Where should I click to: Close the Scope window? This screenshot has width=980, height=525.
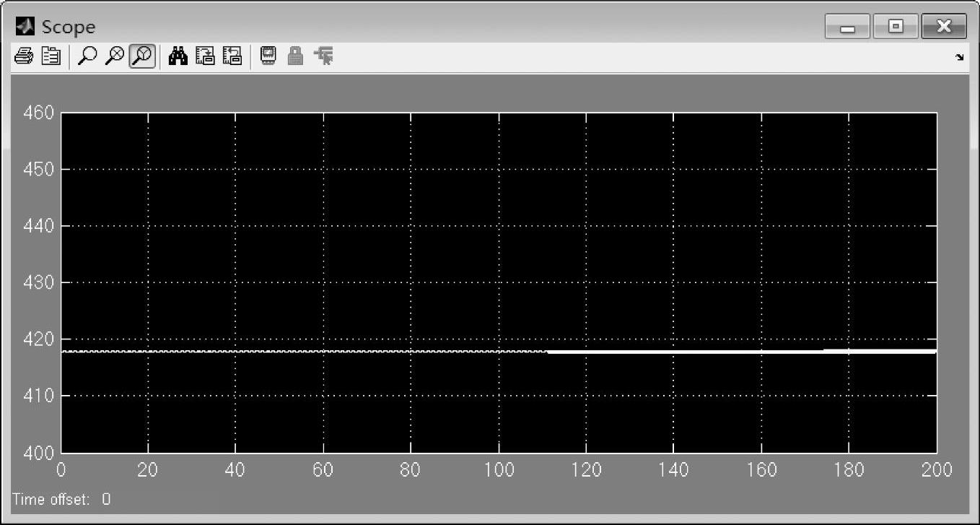[x=944, y=27]
